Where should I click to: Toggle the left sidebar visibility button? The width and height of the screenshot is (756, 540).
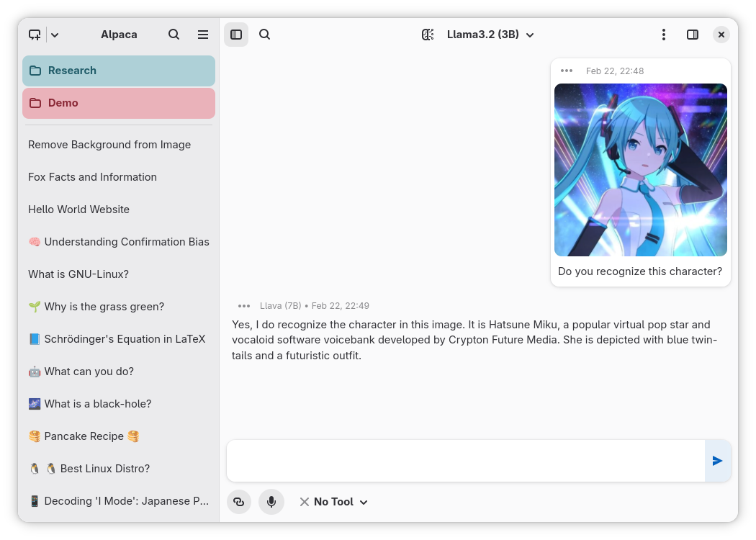(236, 35)
